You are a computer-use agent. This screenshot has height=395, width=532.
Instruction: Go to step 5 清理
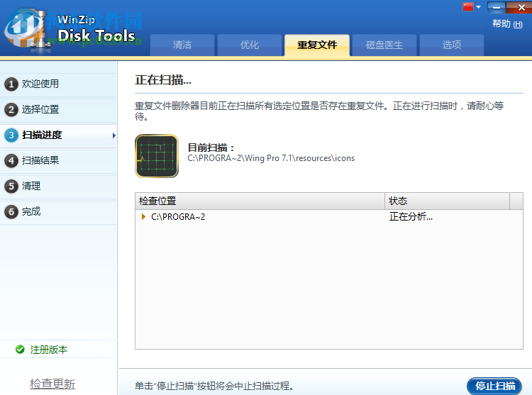(x=58, y=186)
